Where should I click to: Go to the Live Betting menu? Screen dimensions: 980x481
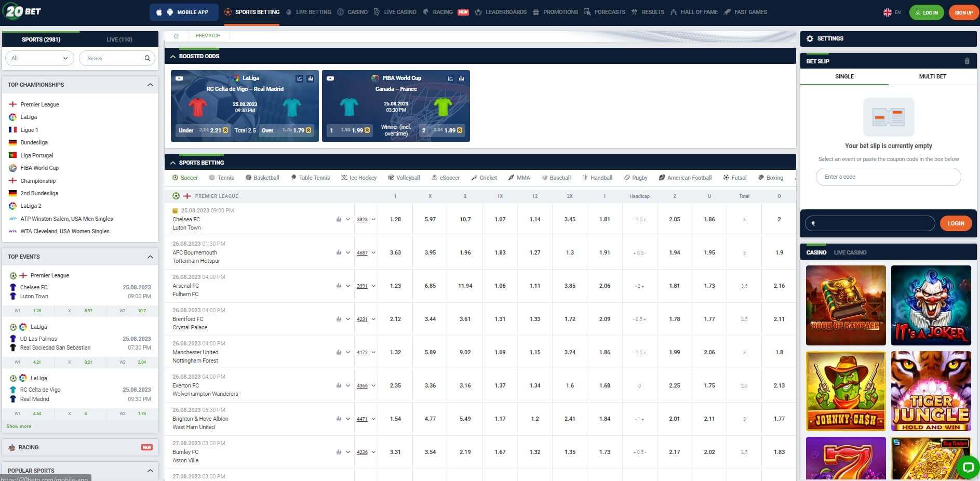(308, 12)
